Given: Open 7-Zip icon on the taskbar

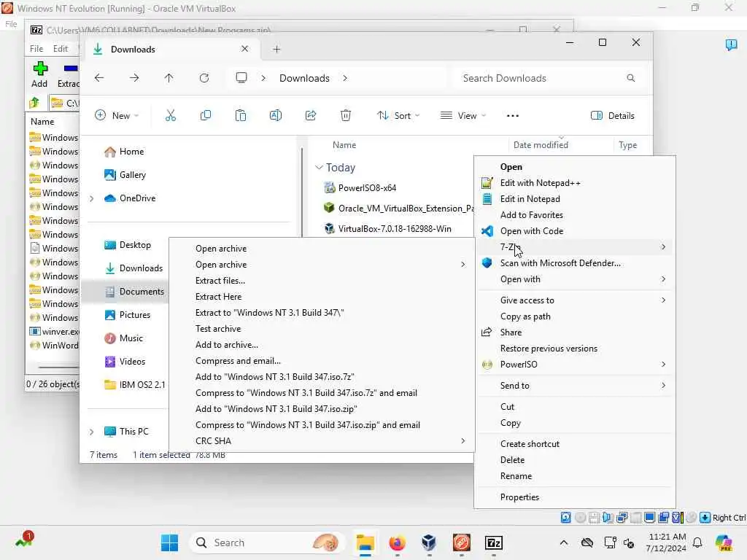Looking at the screenshot, I should (494, 542).
